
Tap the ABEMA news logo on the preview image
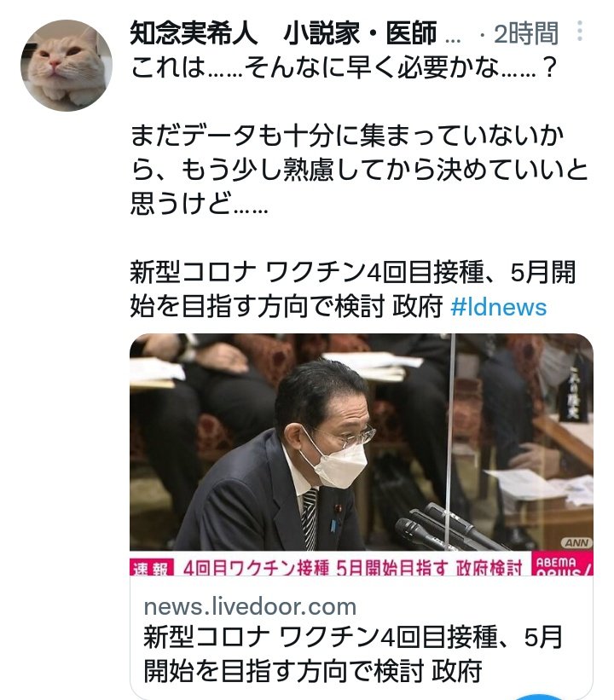pyautogui.click(x=563, y=564)
